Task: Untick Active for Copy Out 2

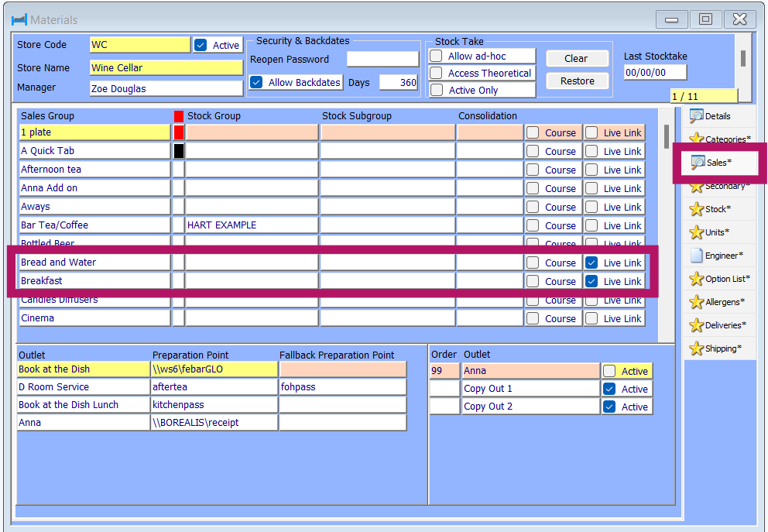Action: pos(609,407)
